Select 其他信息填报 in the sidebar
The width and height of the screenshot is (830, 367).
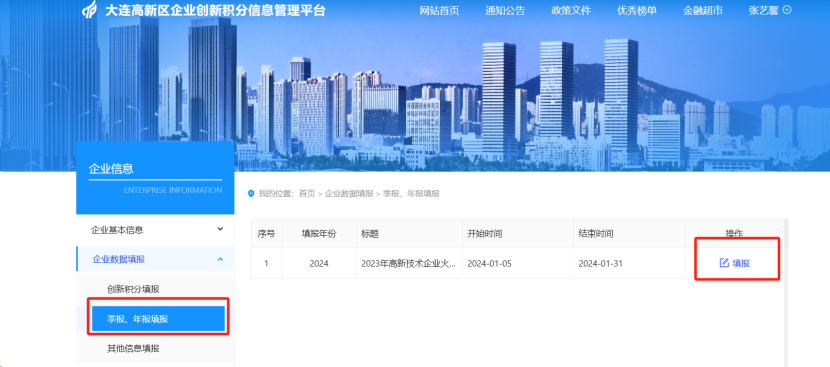click(133, 348)
